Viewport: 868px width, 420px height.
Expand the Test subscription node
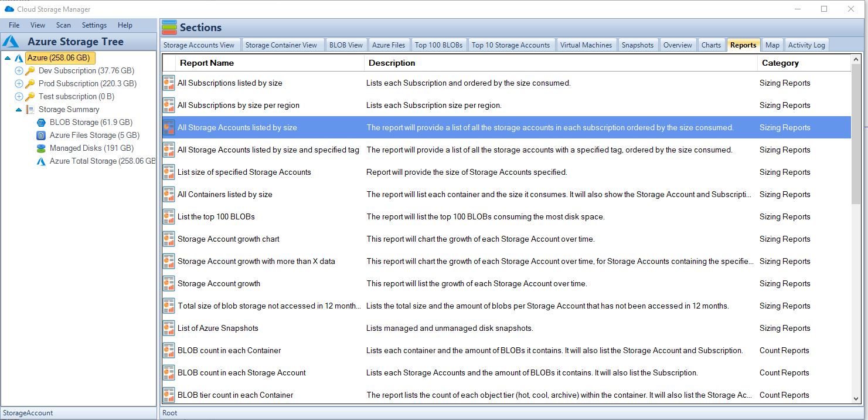point(19,97)
